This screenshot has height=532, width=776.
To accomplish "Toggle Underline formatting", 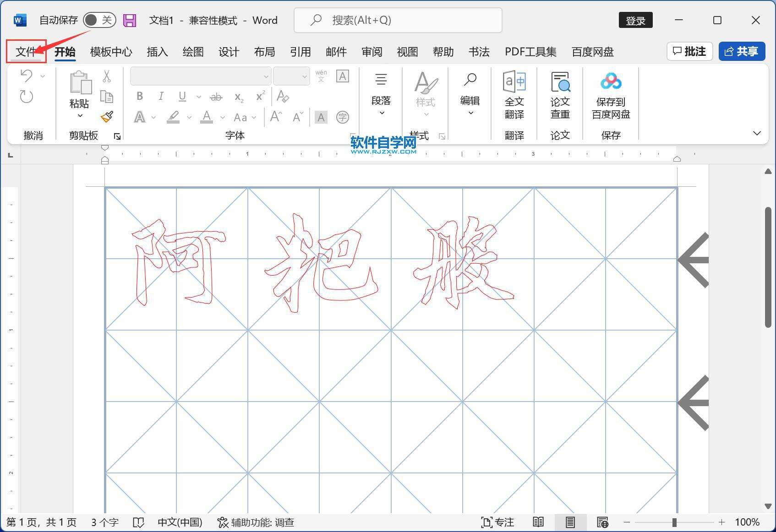I will pos(182,96).
